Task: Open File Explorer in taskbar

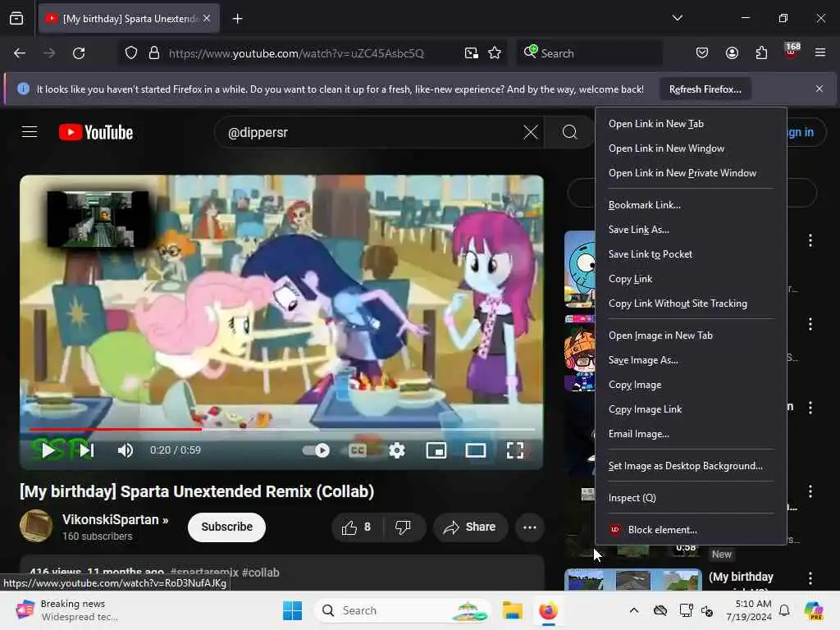Action: click(512, 610)
